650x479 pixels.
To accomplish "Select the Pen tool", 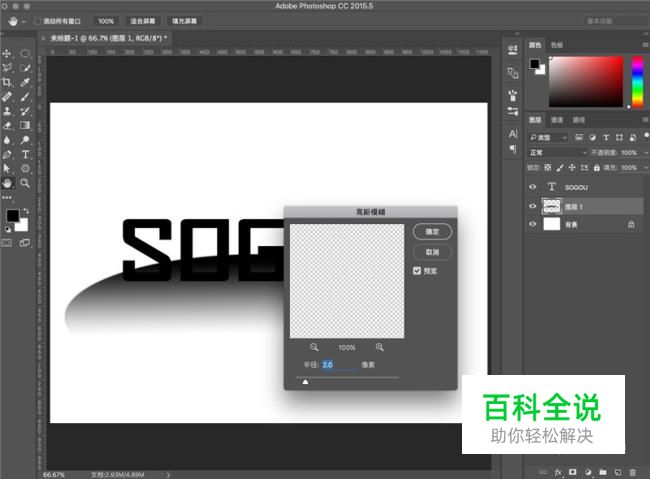I will click(7, 154).
